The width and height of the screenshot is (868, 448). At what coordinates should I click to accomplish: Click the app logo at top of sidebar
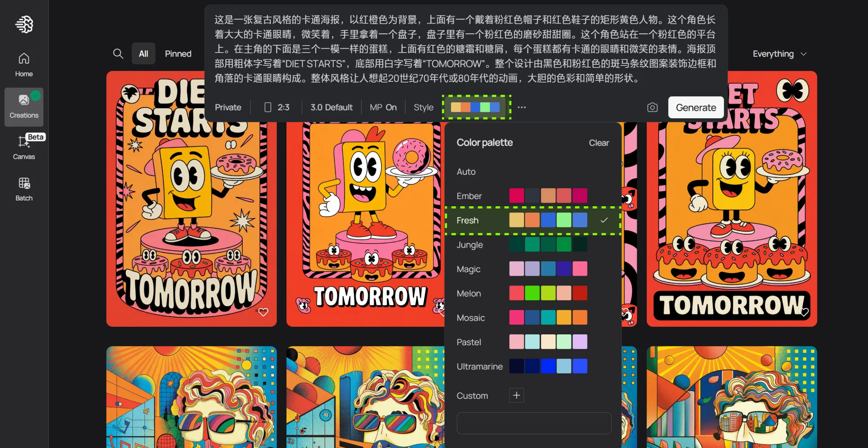point(24,25)
